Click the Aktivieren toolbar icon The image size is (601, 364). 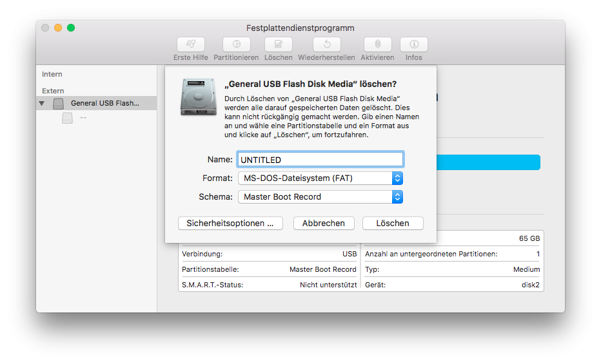click(x=377, y=44)
